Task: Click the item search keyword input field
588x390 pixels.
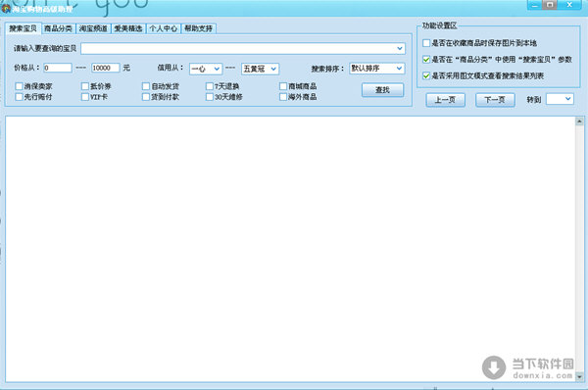Action: pyautogui.click(x=243, y=48)
